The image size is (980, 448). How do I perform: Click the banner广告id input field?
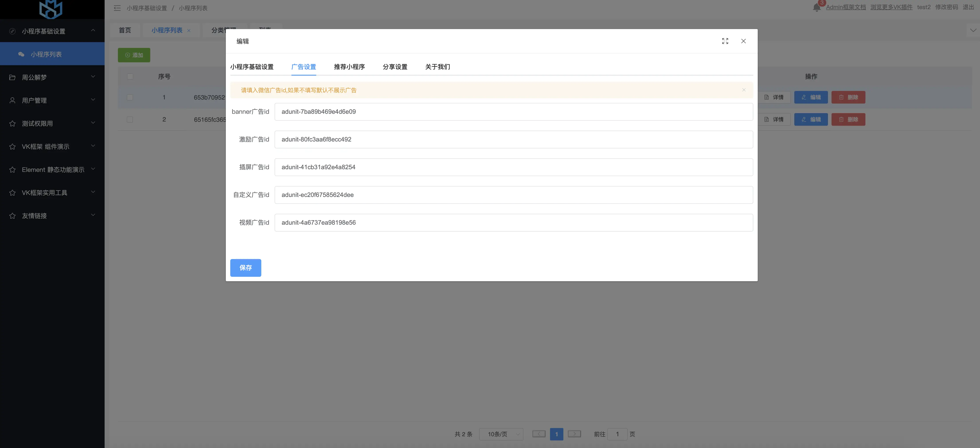pyautogui.click(x=513, y=112)
